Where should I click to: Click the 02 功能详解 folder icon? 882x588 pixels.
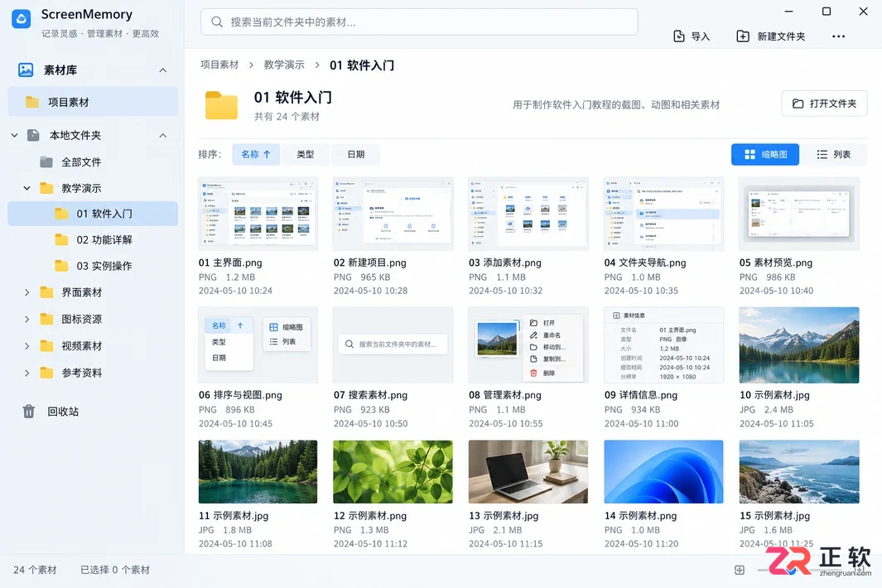61,239
